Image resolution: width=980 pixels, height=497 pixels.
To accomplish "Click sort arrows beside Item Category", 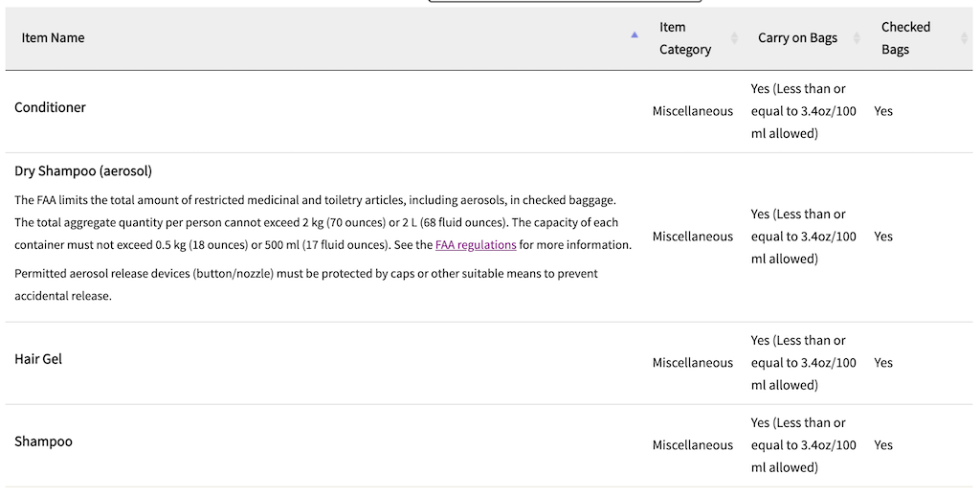I will 734,38.
